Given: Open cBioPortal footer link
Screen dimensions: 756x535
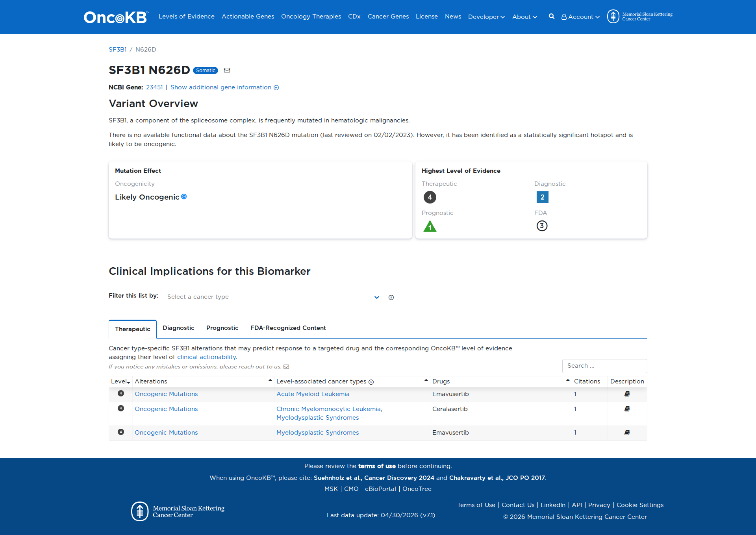Looking at the screenshot, I should coord(380,489).
